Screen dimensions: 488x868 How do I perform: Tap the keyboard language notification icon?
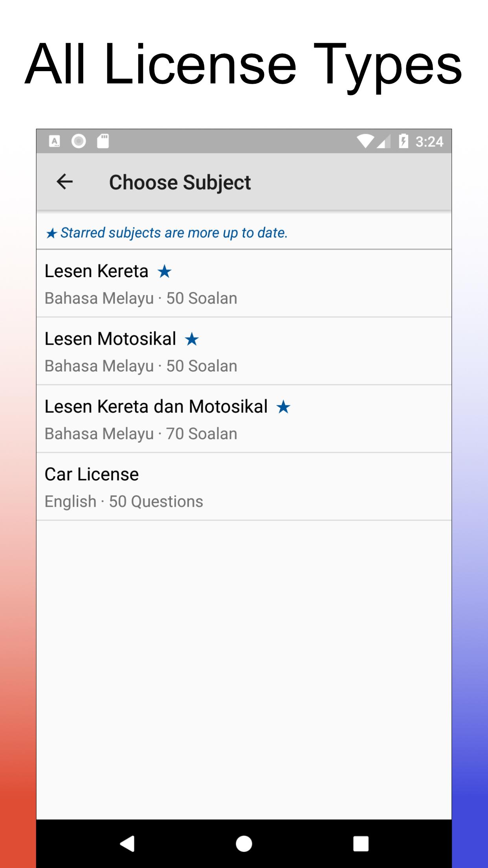(55, 141)
